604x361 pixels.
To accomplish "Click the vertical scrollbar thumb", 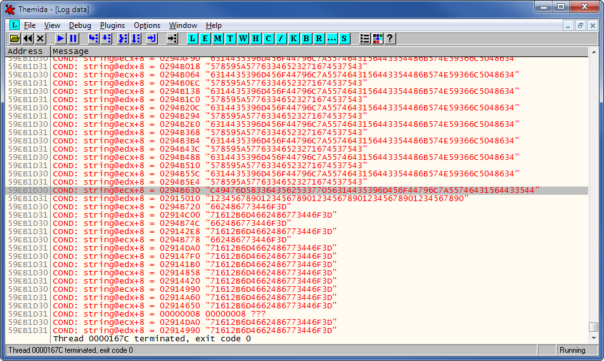I will coord(594,327).
